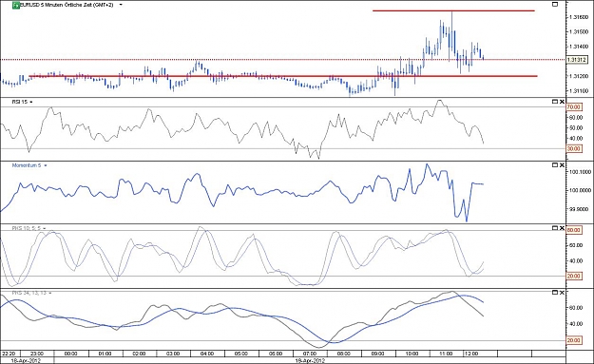Select the RSI 70.00 overbought level label
Image resolution: width=594 pixels, height=364 pixels.
tap(574, 107)
